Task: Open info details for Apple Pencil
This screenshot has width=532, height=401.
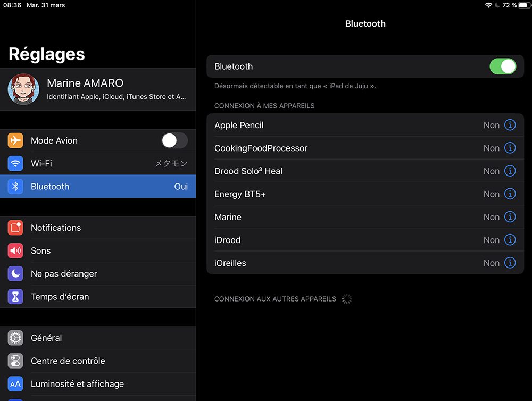Action: (510, 124)
